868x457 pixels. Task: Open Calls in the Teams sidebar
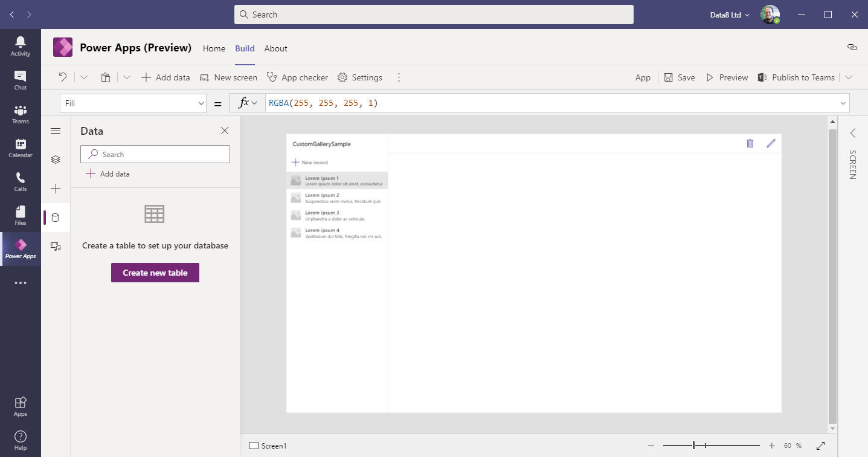[x=21, y=181]
